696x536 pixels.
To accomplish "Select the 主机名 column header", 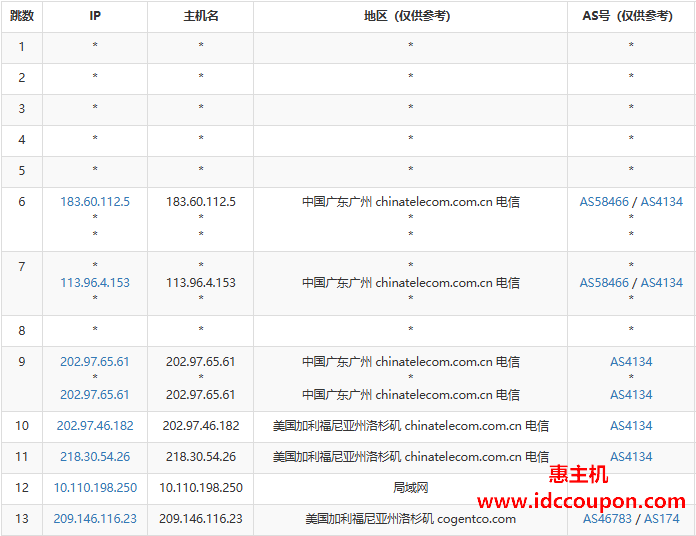I will point(200,16).
